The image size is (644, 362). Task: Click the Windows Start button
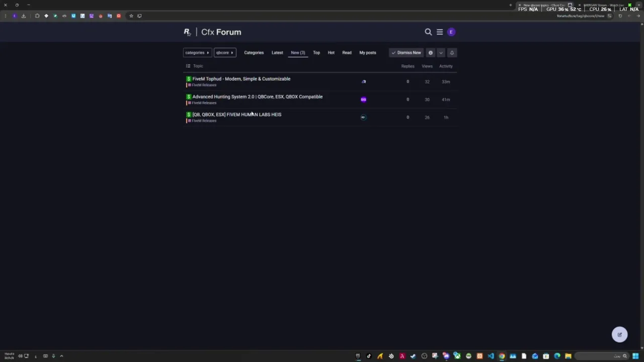(635, 356)
